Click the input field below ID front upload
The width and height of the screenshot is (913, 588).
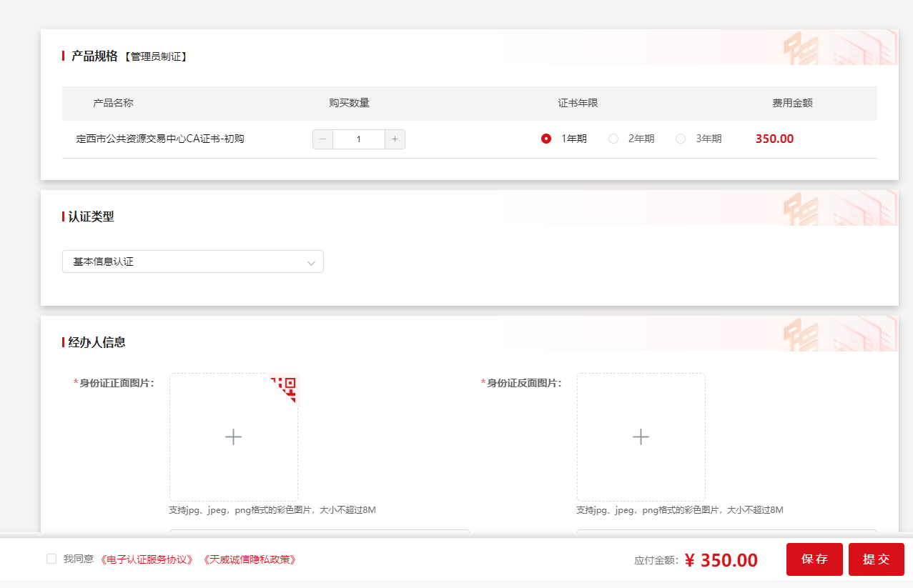pos(319,533)
